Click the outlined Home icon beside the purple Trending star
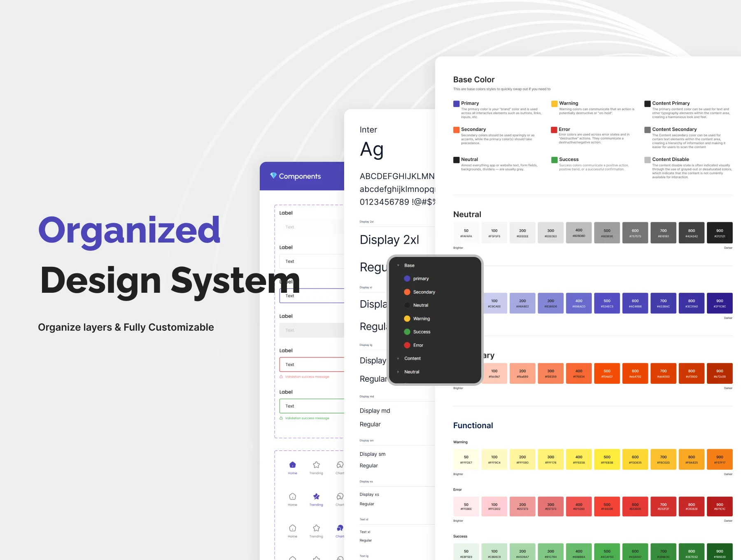The width and height of the screenshot is (741, 560). pyautogui.click(x=292, y=497)
